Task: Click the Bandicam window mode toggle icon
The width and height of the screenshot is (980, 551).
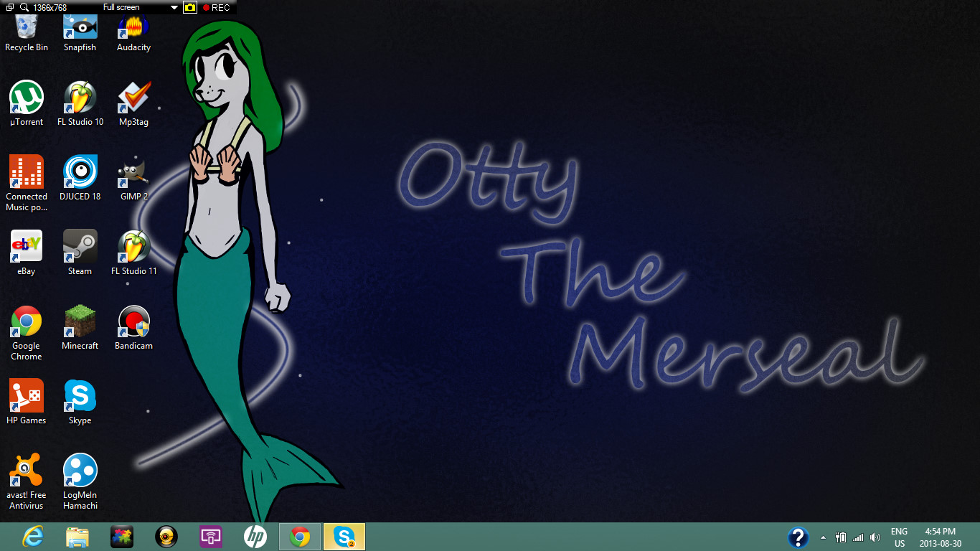Action: click(9, 7)
